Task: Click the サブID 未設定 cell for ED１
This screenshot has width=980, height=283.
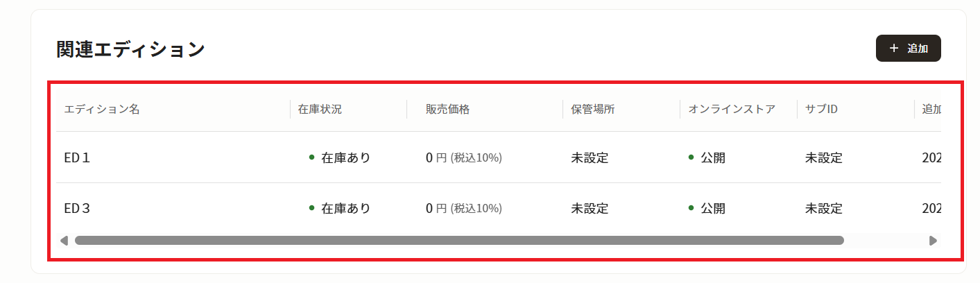Action: pyautogui.click(x=824, y=157)
